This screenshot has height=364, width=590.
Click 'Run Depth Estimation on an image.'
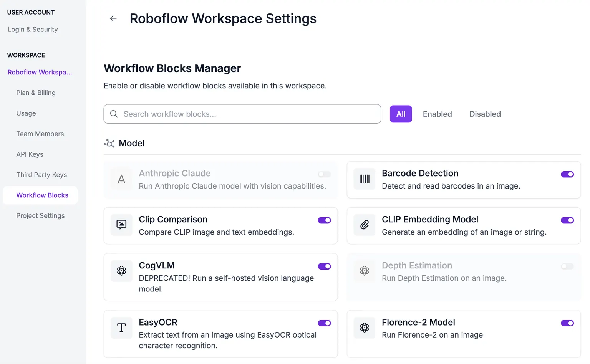(x=444, y=278)
